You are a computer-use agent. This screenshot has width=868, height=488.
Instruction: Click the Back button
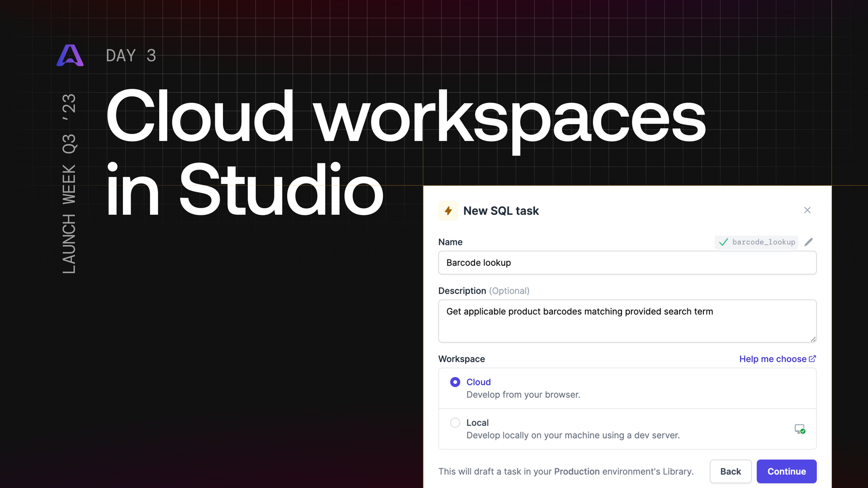click(730, 472)
